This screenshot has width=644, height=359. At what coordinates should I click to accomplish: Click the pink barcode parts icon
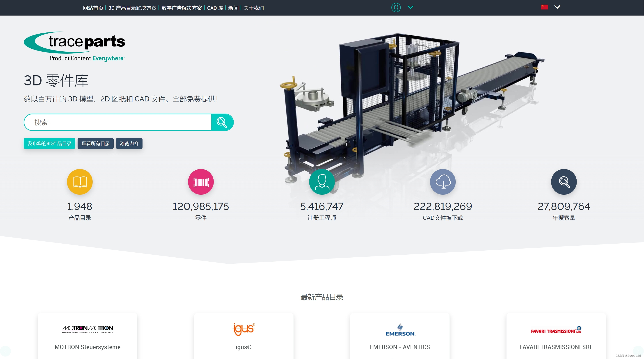point(201,182)
